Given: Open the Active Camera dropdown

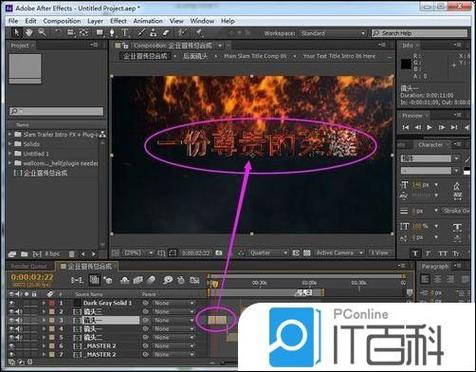Looking at the screenshot, I should pyautogui.click(x=339, y=253).
